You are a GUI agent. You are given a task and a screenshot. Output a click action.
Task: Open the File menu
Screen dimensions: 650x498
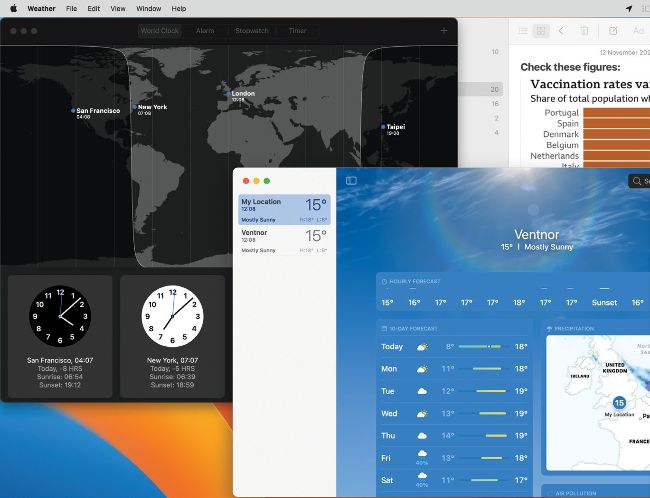(71, 8)
